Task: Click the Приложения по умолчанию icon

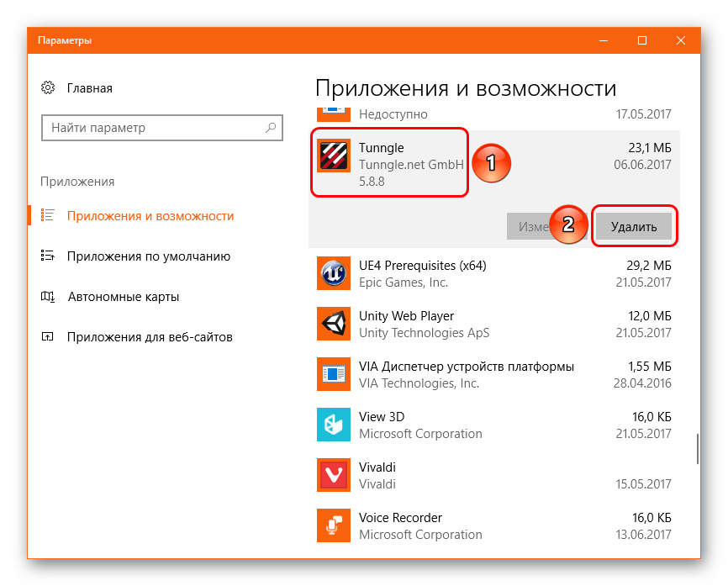Action: [47, 256]
